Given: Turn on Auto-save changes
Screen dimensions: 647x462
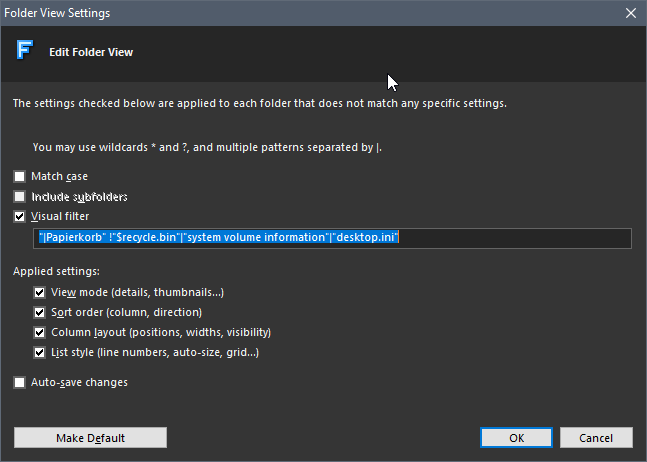Looking at the screenshot, I should tap(20, 382).
